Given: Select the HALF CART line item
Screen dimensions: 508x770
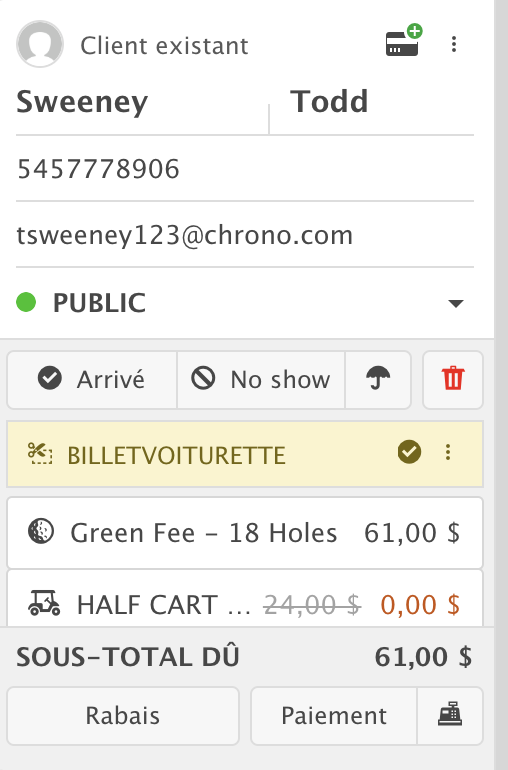Looking at the screenshot, I should point(245,599).
